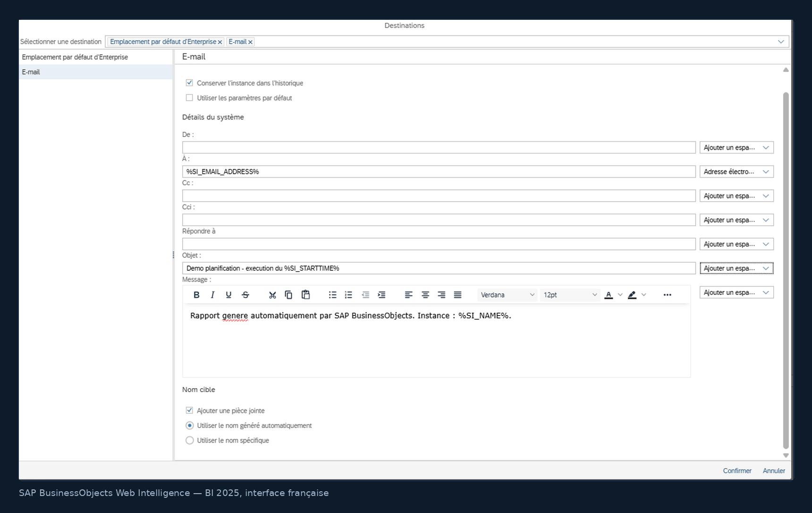Toggle italic formatting in message editor

(x=212, y=295)
